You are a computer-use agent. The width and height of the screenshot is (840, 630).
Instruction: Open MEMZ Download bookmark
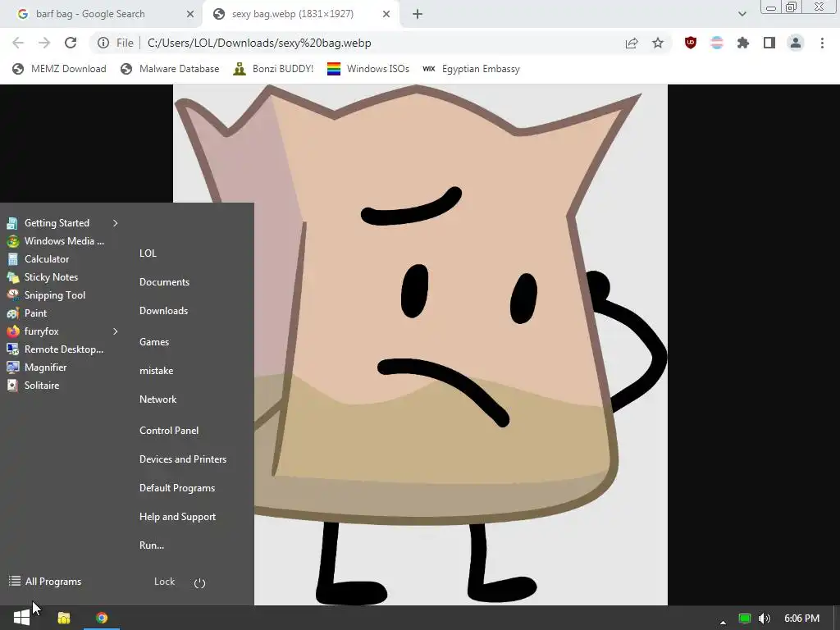click(x=59, y=69)
